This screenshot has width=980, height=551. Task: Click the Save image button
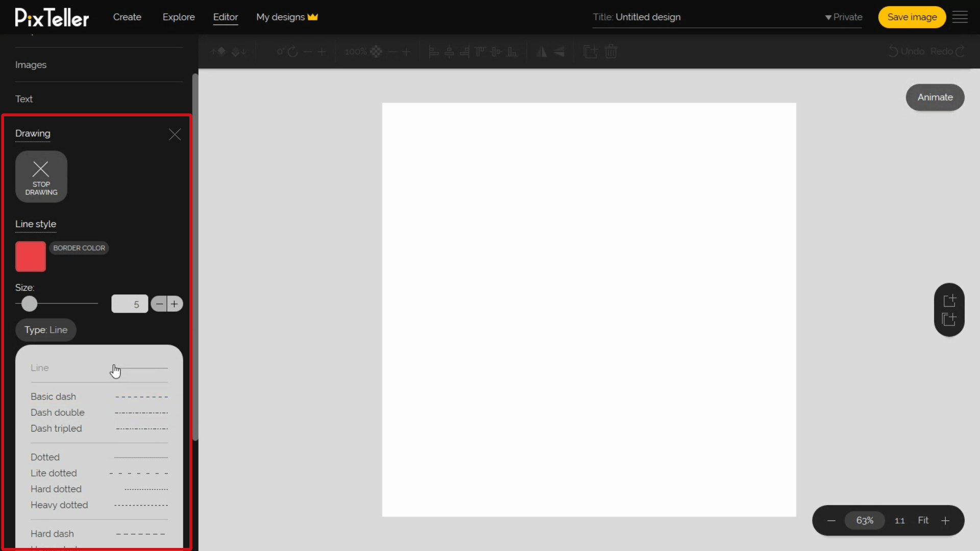(x=912, y=17)
